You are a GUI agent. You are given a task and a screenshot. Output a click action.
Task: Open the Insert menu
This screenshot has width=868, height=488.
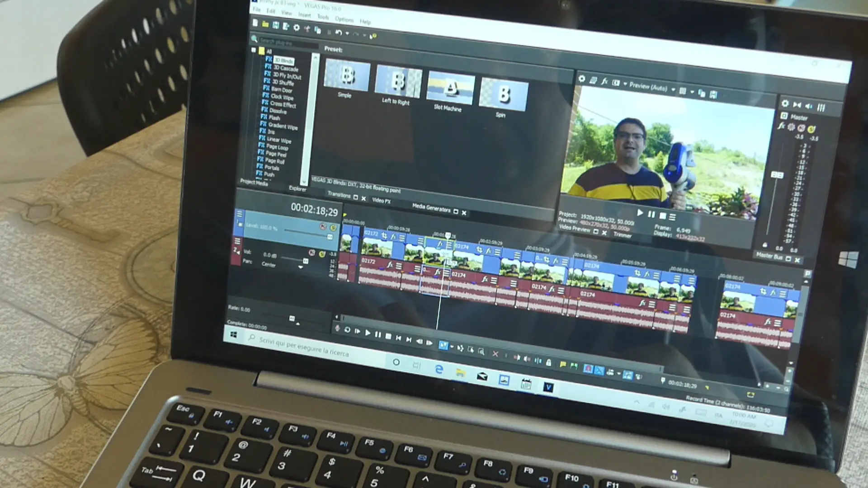click(304, 14)
